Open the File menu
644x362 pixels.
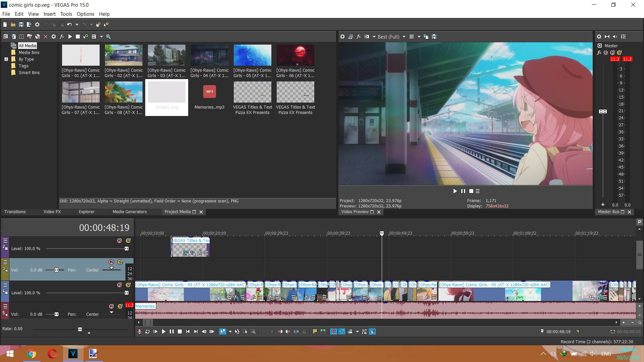pyautogui.click(x=6, y=14)
